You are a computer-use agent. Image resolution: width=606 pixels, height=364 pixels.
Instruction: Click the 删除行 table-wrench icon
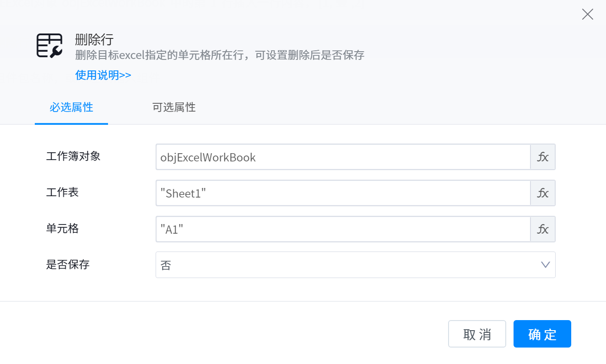coord(49,46)
